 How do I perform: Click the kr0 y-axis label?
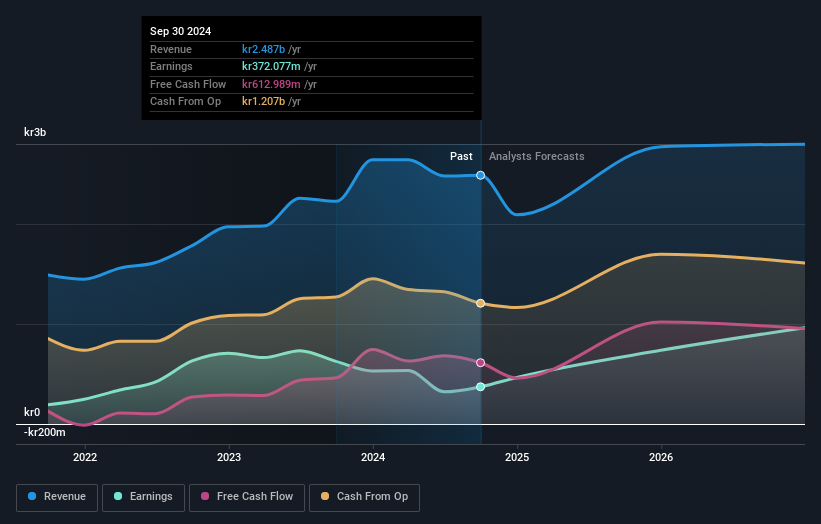pos(32,412)
